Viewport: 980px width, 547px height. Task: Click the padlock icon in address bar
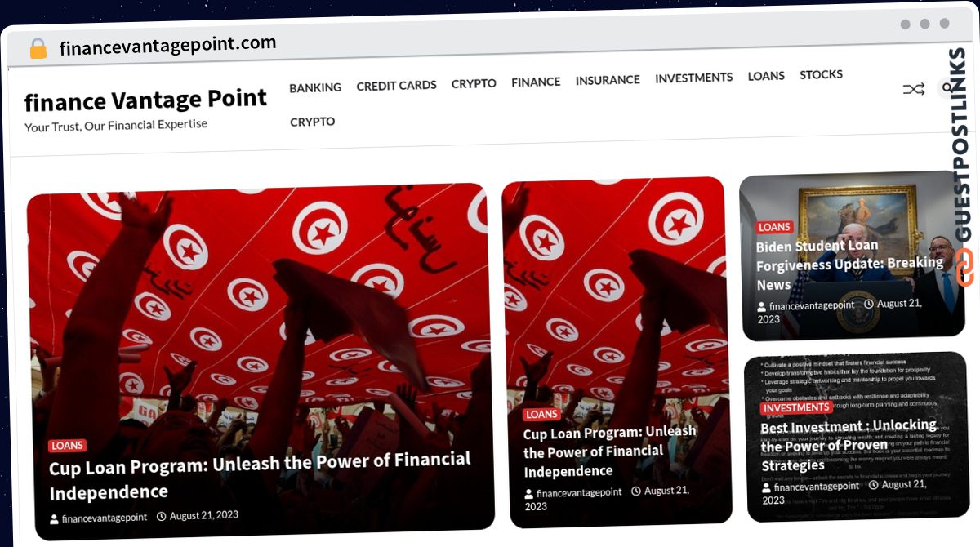pyautogui.click(x=38, y=49)
